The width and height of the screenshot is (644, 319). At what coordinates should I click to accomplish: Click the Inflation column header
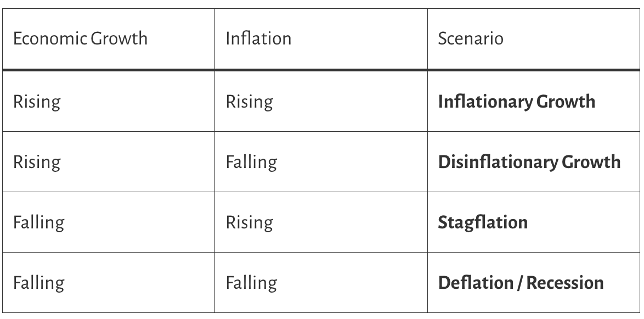(x=258, y=38)
